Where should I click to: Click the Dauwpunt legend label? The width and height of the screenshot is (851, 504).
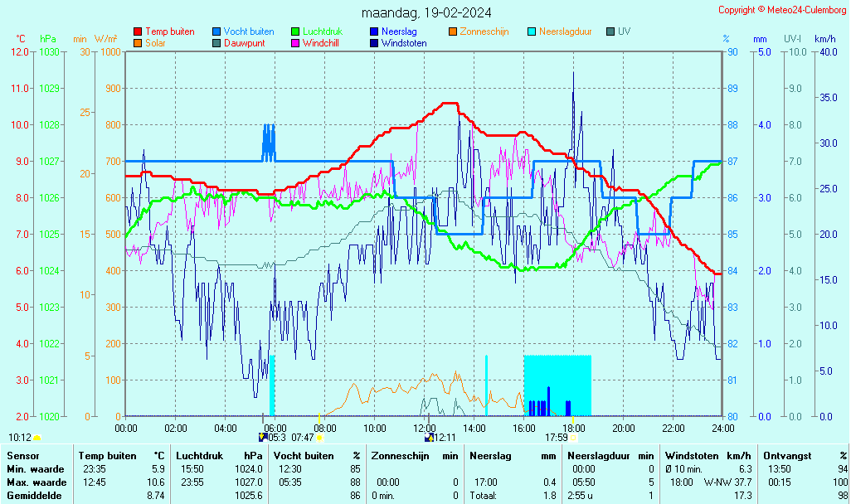point(244,42)
